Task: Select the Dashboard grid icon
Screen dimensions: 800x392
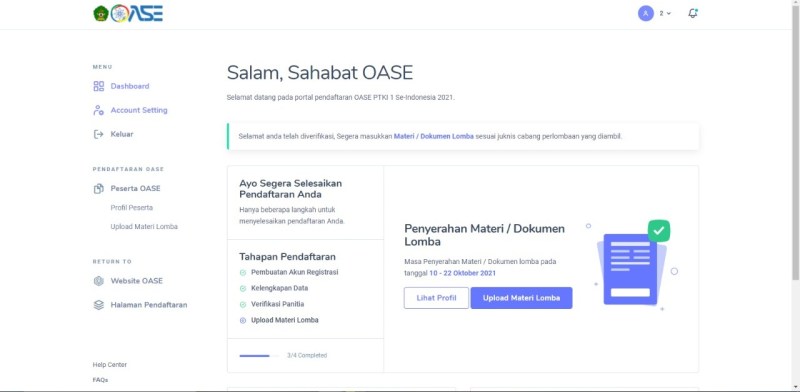Action: (98, 86)
